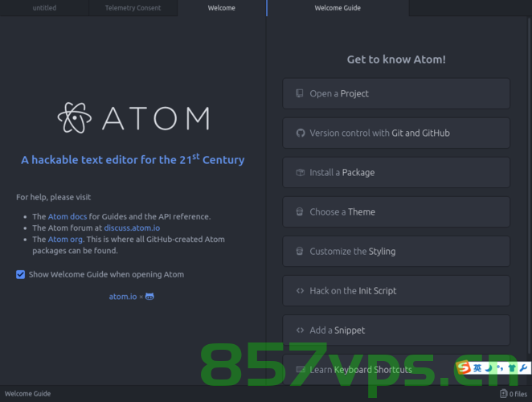Click the GitHub octocat icon beside atom.io
The image size is (532, 402).
[149, 297]
